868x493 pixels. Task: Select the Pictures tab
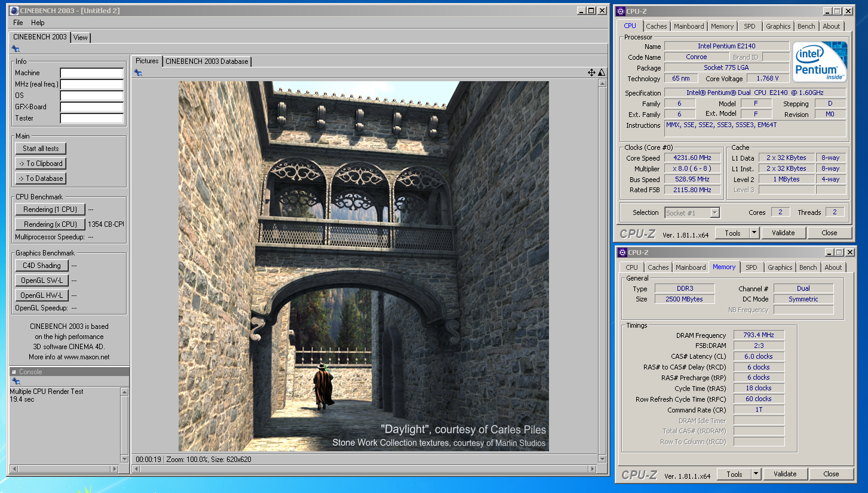click(147, 61)
